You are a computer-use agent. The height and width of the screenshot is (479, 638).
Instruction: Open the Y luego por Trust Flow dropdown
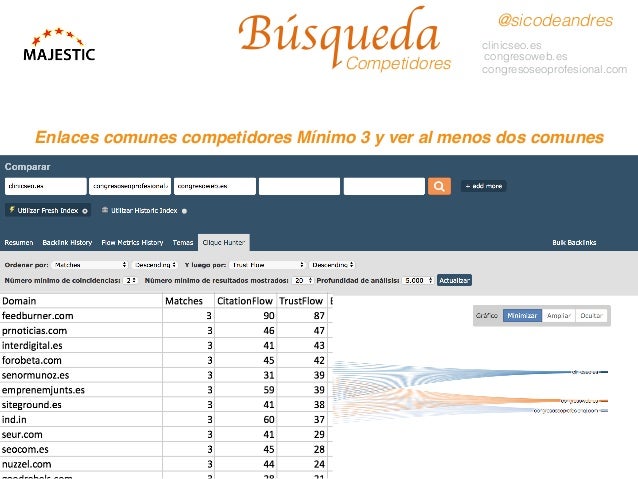267,265
